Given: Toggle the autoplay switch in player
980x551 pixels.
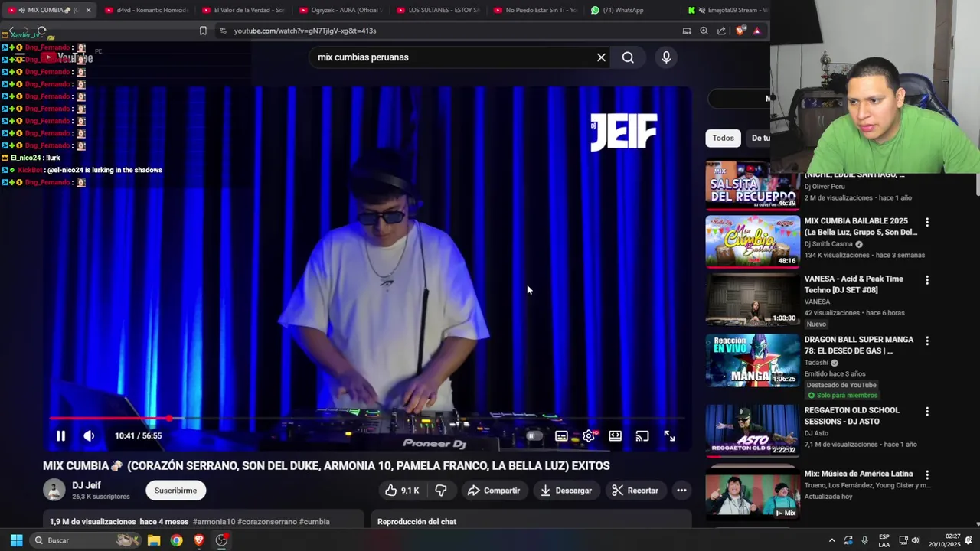Looking at the screenshot, I should click(x=534, y=436).
